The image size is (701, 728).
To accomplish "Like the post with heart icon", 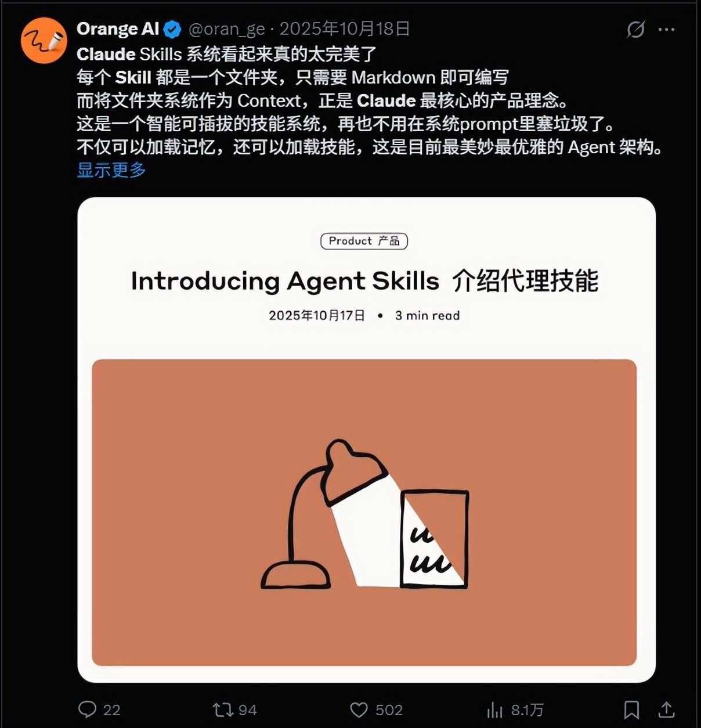I will pos(359,709).
